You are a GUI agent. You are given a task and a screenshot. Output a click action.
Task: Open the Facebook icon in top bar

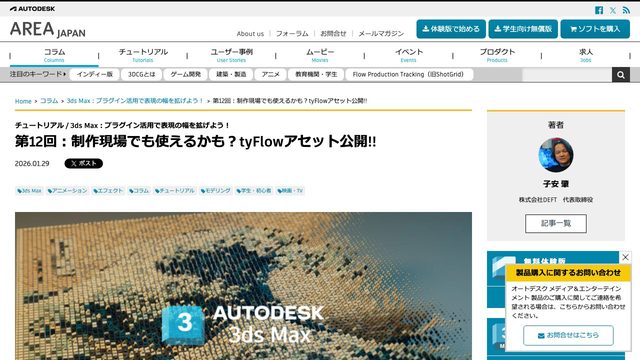tap(598, 10)
